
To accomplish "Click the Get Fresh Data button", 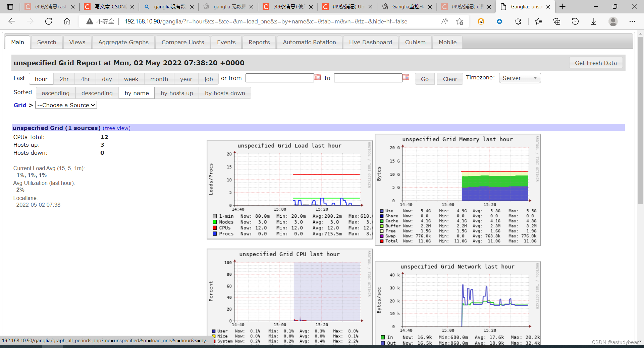I will (596, 63).
